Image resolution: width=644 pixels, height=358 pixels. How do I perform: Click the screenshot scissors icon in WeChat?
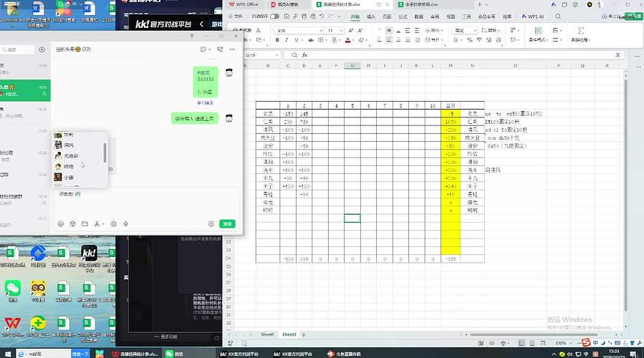97,223
